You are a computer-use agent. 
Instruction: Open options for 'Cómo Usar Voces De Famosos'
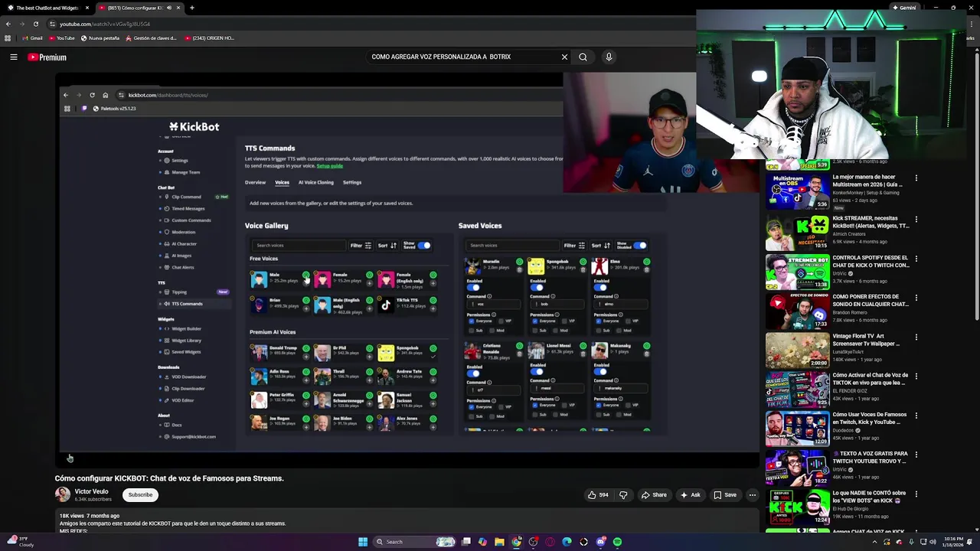point(916,416)
